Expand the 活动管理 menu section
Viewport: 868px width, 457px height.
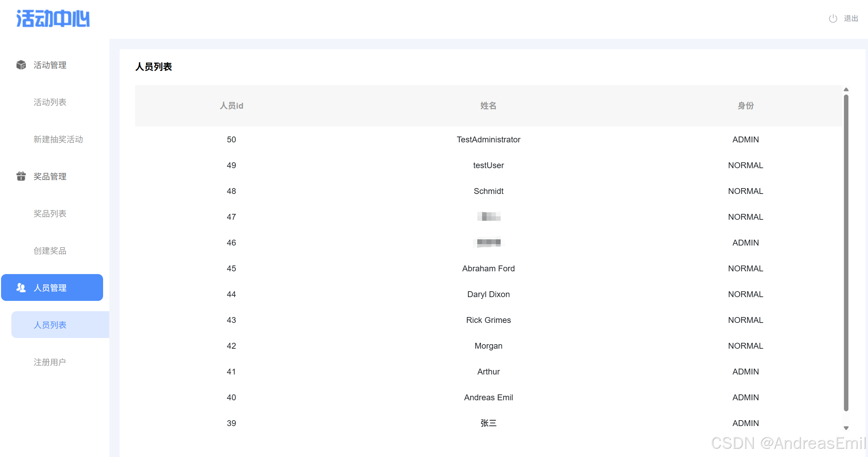click(50, 65)
